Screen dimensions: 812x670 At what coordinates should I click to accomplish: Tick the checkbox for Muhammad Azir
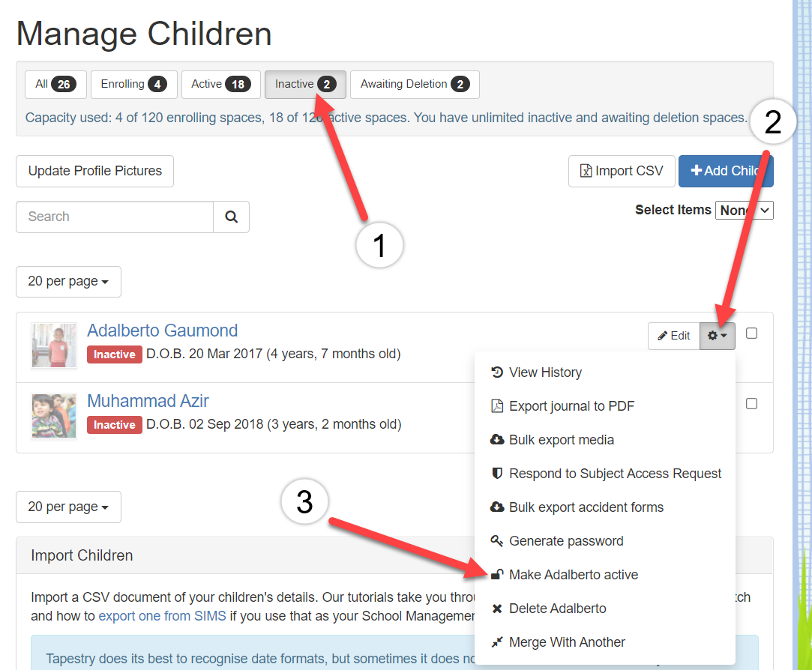click(751, 404)
